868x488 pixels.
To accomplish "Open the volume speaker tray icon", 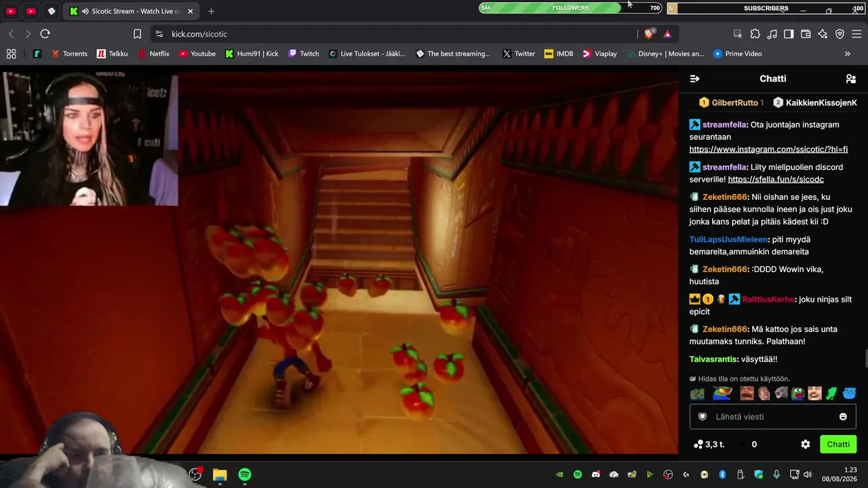I will pyautogui.click(x=808, y=474).
